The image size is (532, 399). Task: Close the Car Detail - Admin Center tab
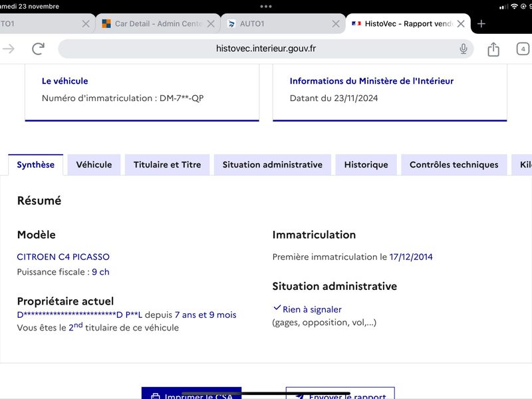211,24
